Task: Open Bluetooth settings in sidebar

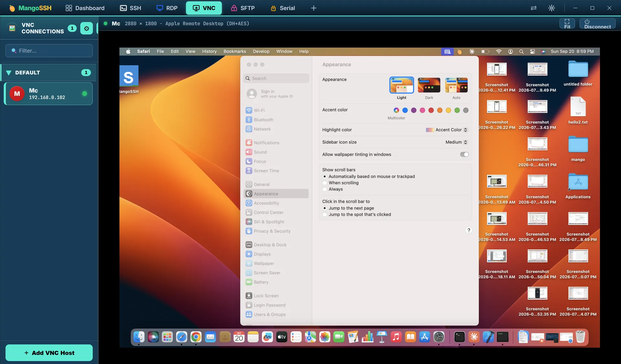Action: pos(276,120)
